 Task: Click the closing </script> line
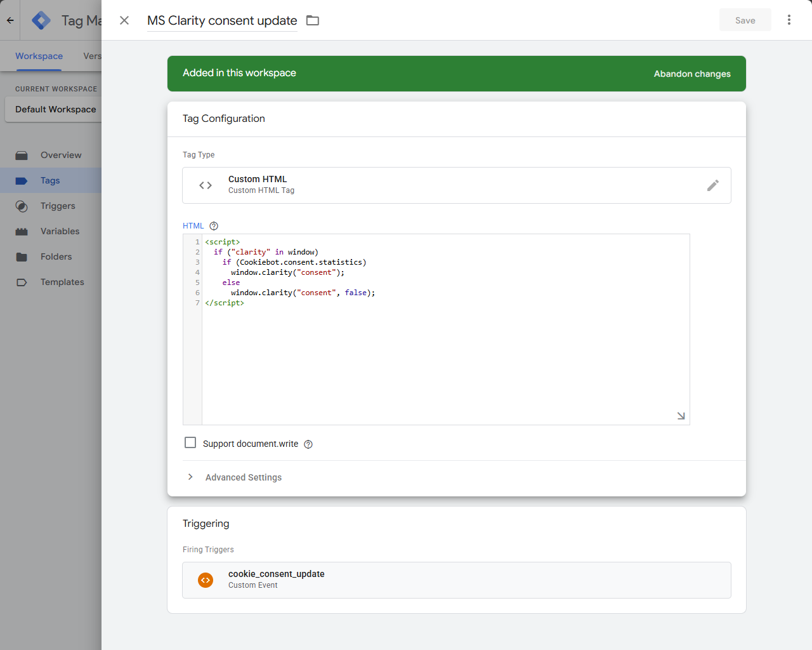coord(225,303)
